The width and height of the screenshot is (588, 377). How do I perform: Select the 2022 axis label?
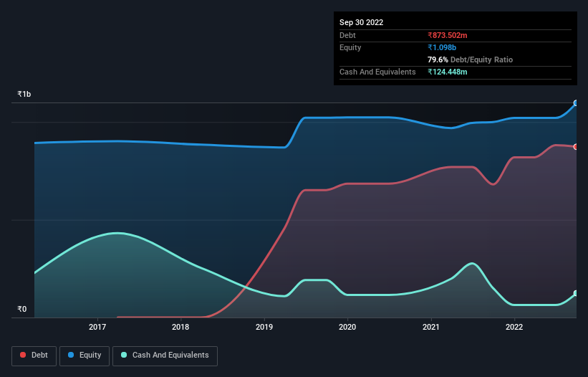pos(514,327)
